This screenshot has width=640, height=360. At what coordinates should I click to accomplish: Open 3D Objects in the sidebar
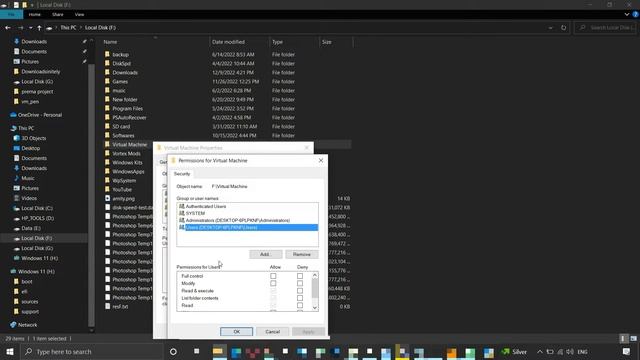pos(33,138)
